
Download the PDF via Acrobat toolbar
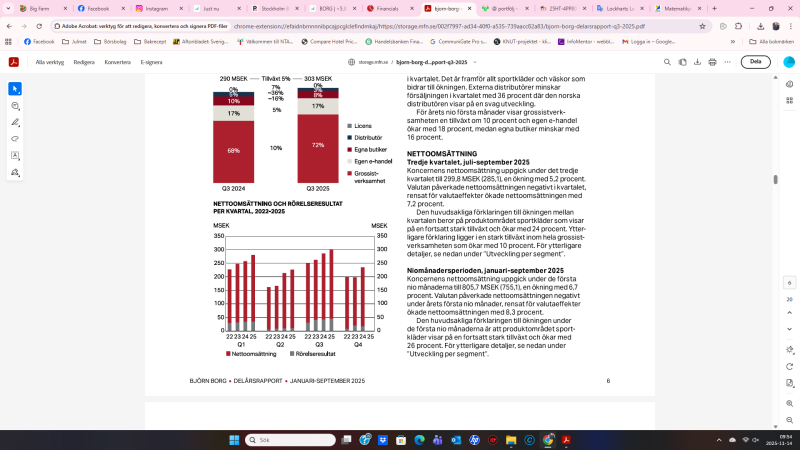[x=697, y=62]
